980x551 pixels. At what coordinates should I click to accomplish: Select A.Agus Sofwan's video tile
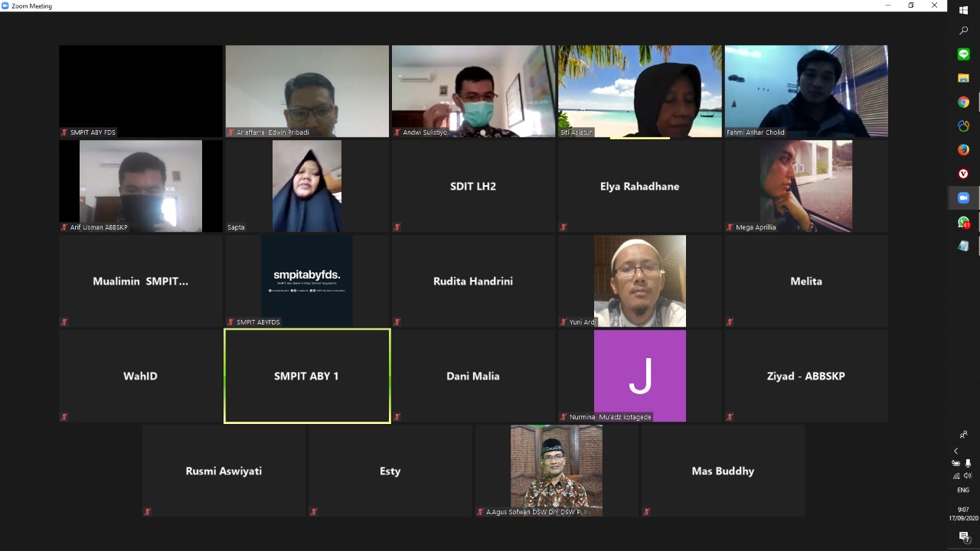(x=557, y=470)
